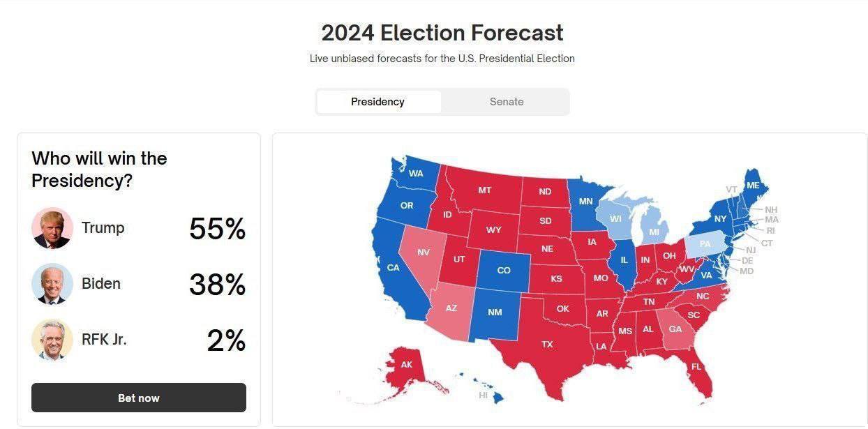Select Colorado on the election map
This screenshot has width=868, height=429.
pos(503,270)
